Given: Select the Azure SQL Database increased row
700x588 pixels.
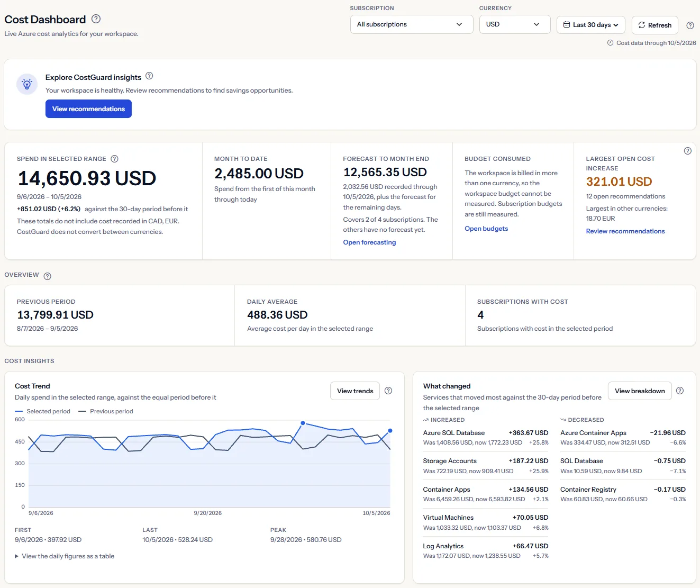Looking at the screenshot, I should (x=486, y=438).
